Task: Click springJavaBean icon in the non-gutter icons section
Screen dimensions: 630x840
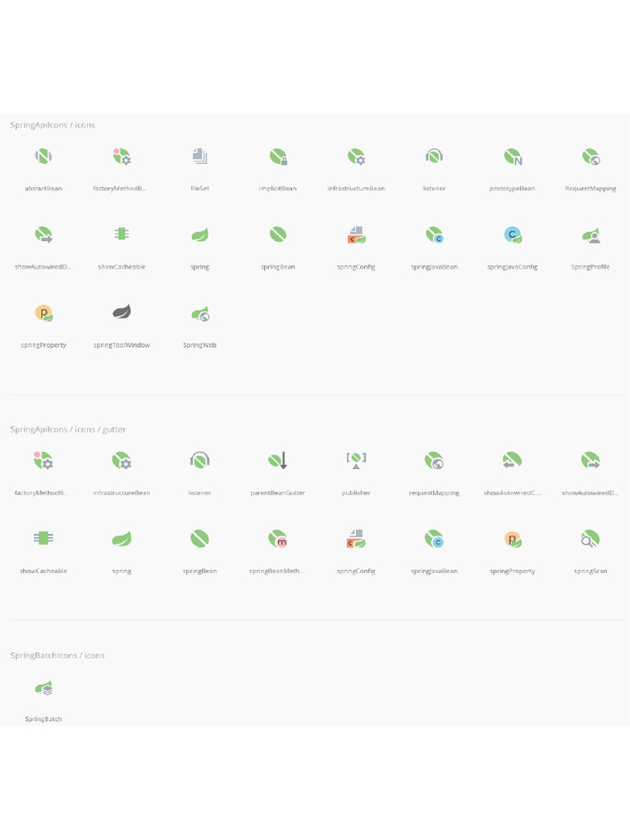Action: [x=435, y=235]
